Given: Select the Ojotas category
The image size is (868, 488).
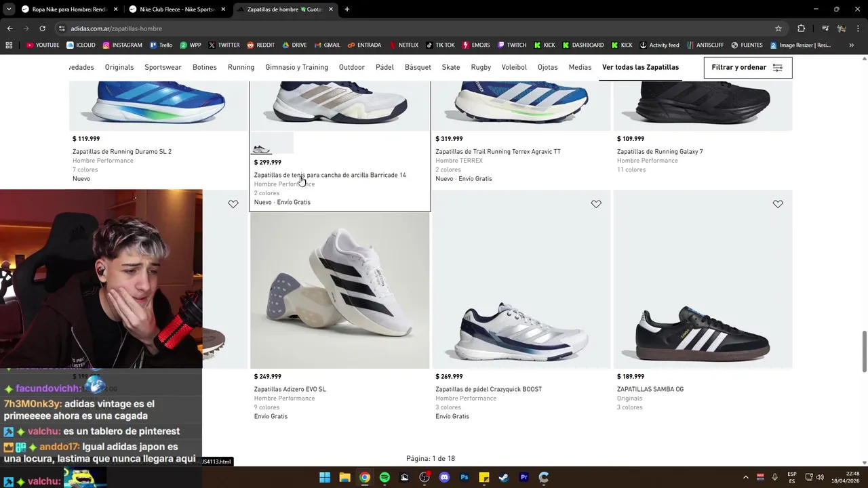Looking at the screenshot, I should point(547,67).
